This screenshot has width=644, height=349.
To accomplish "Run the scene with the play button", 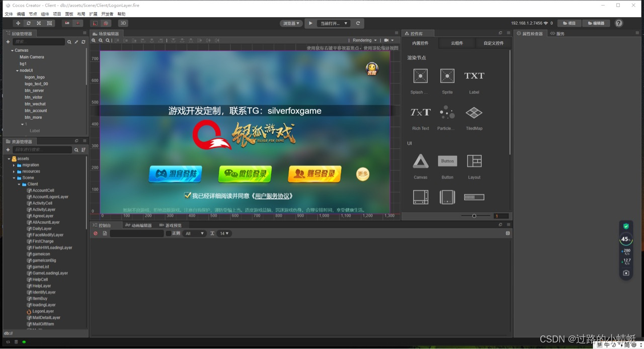I will click(310, 23).
